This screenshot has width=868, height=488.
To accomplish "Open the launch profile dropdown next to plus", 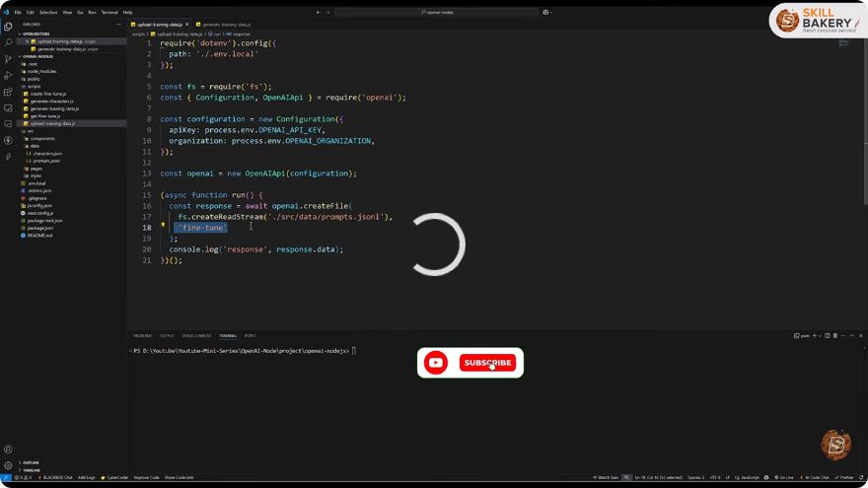I will (820, 336).
